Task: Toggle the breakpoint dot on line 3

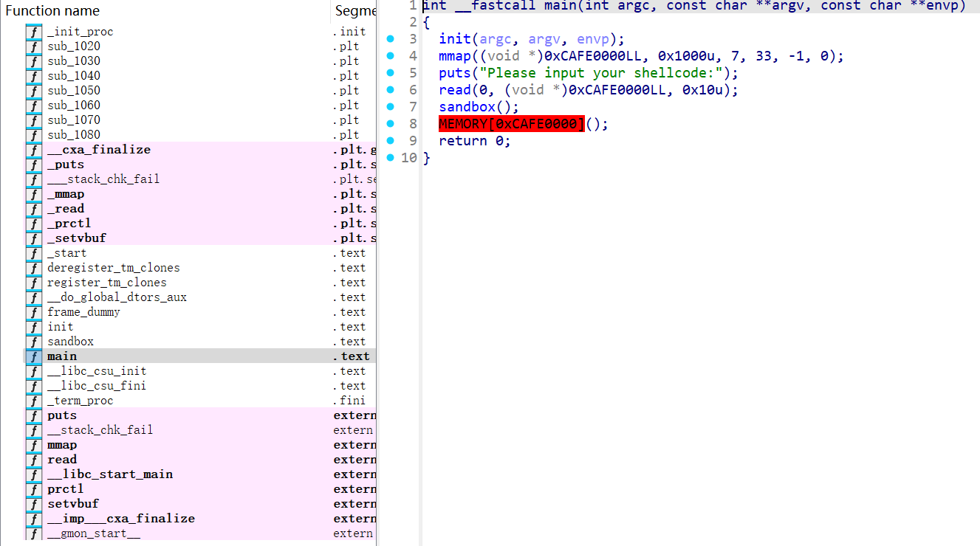Action: [390, 38]
